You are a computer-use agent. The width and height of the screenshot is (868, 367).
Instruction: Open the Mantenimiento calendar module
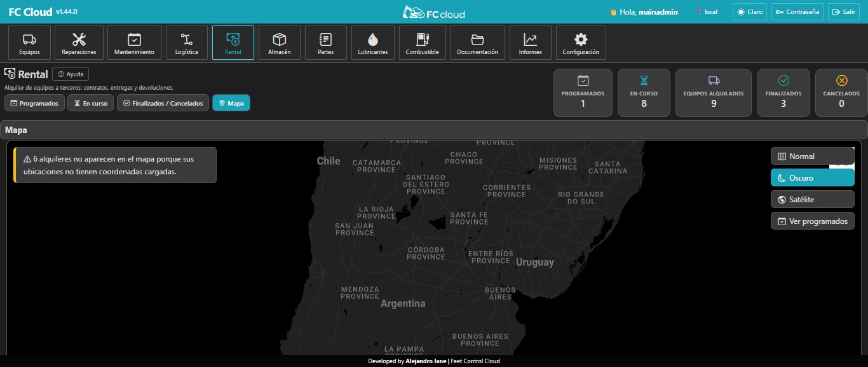134,43
